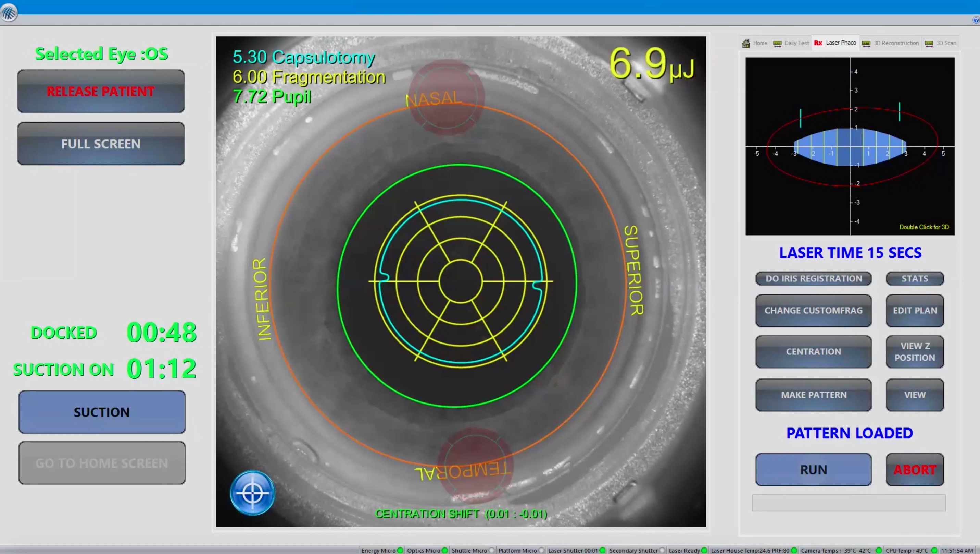Open the Daily Test tab
Image resolution: width=980 pixels, height=554 pixels.
796,43
